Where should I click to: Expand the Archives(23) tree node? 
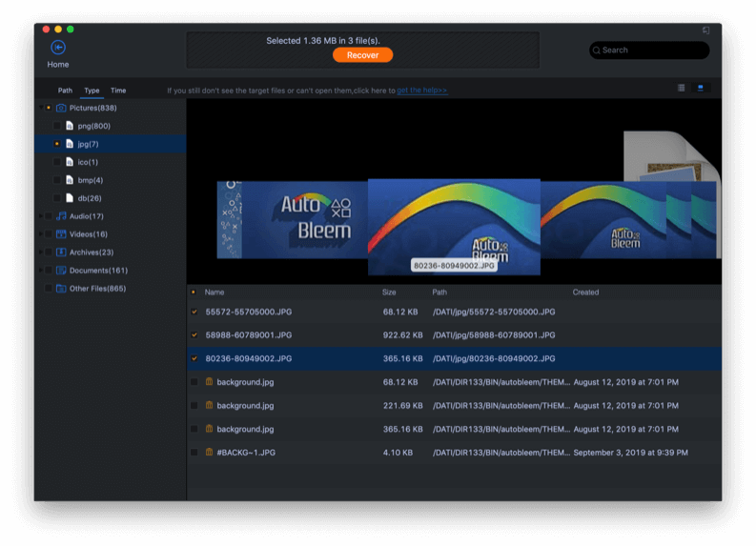(41, 253)
